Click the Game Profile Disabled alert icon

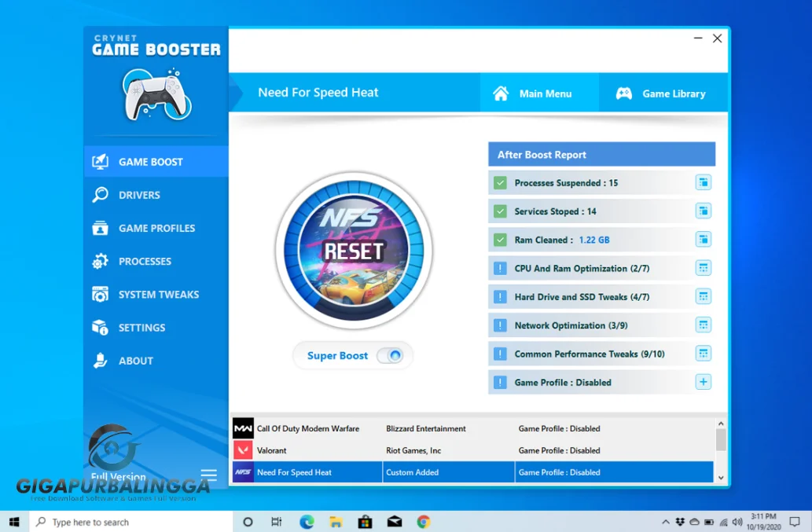click(x=500, y=382)
